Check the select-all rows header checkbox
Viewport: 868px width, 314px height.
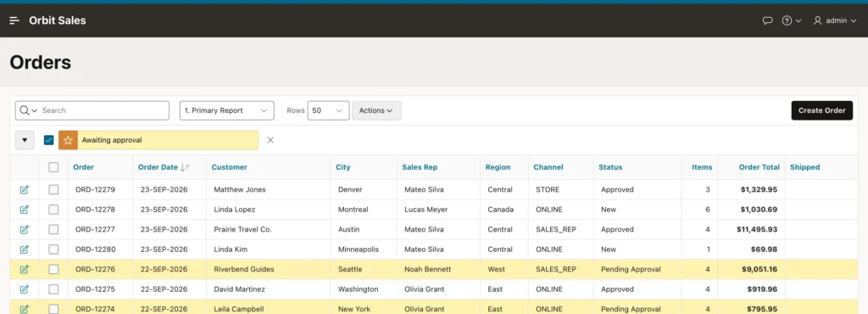click(x=53, y=167)
